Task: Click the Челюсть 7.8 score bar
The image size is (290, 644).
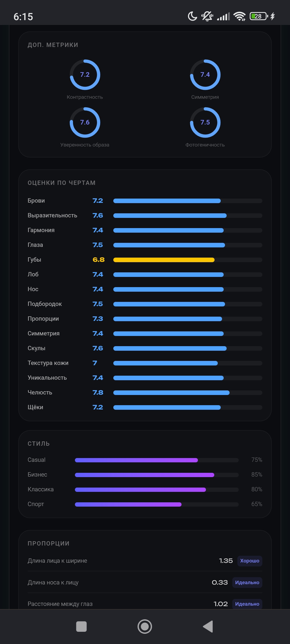Action: tap(188, 393)
